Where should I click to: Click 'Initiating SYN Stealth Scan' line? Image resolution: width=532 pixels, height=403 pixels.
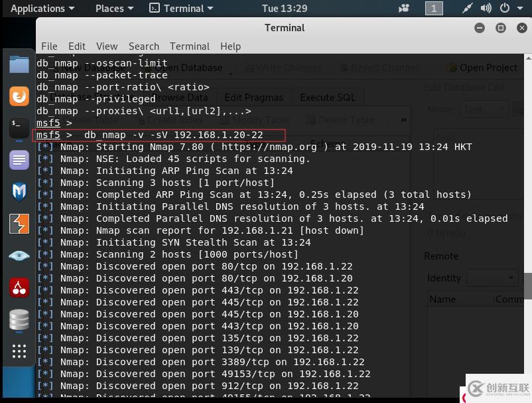174,242
